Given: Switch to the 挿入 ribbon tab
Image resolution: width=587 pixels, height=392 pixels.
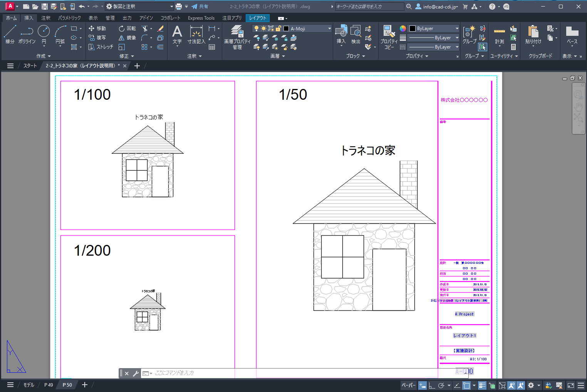Looking at the screenshot, I should [29, 18].
